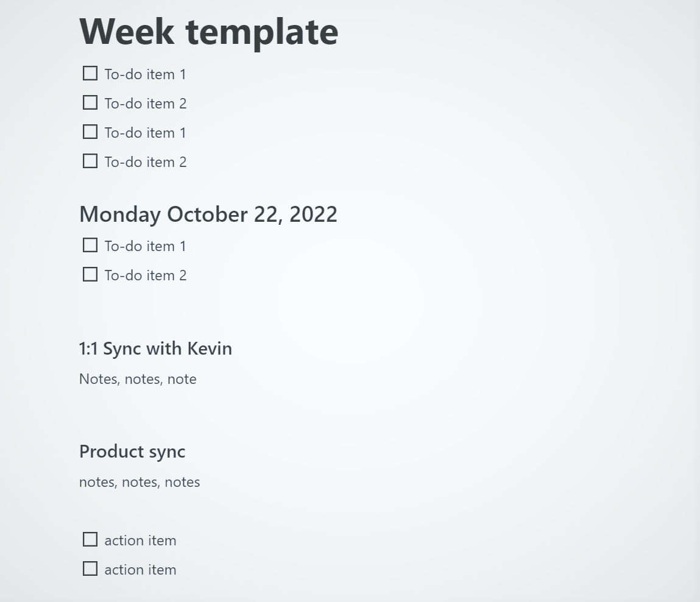The height and width of the screenshot is (602, 700).
Task: Tick the second 'To-do item 1' checkbox
Action: point(90,131)
